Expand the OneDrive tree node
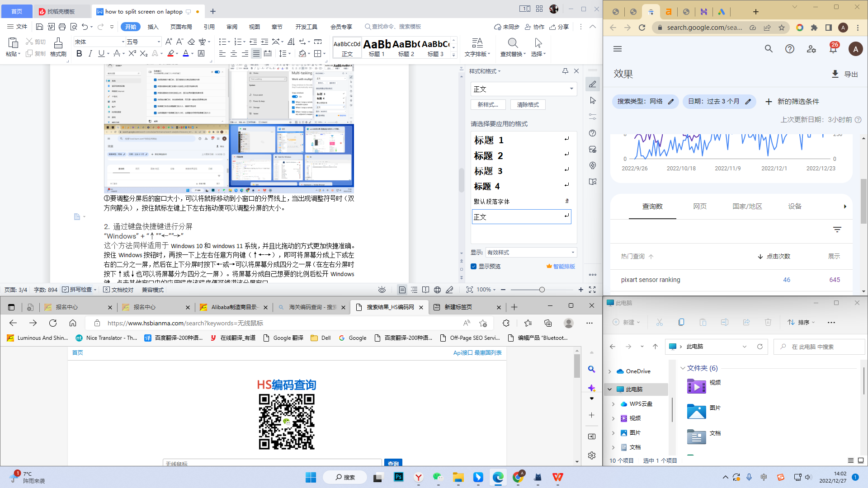868x488 pixels. pyautogui.click(x=610, y=371)
